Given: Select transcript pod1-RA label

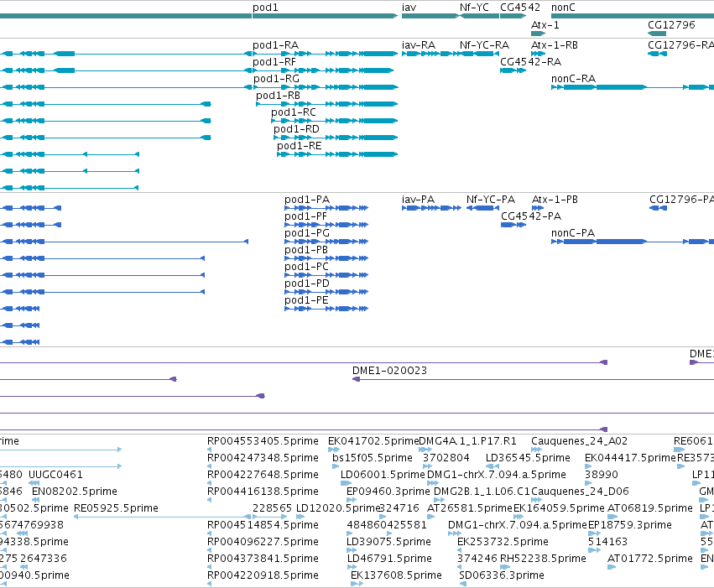Looking at the screenshot, I should click(275, 45).
